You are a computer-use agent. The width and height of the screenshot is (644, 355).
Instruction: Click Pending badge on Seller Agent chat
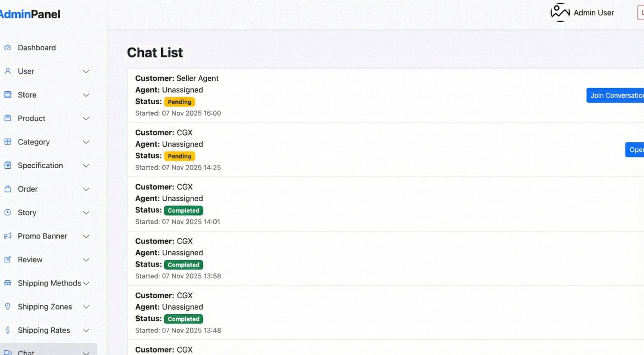[x=180, y=102]
